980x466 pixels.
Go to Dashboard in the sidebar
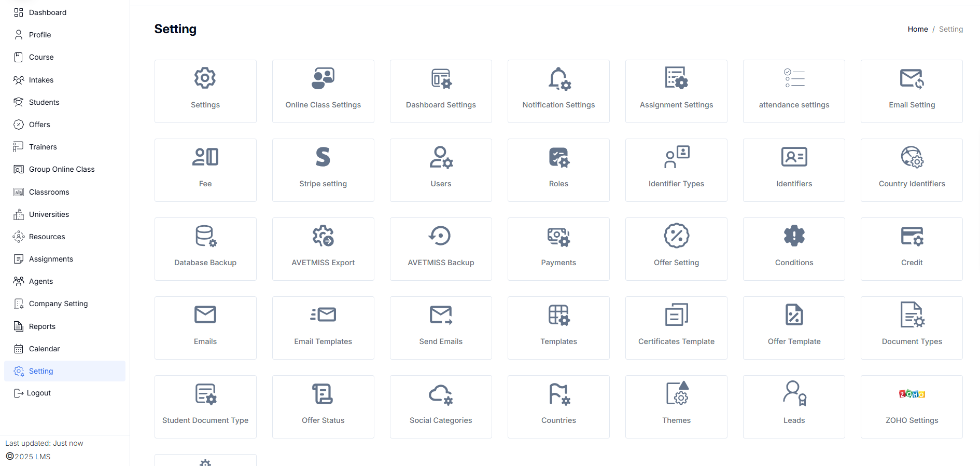47,12
